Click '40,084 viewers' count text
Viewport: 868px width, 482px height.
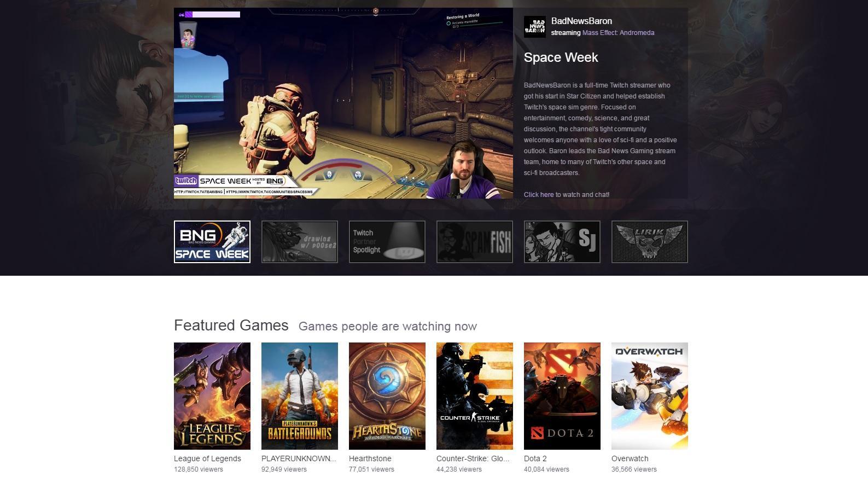pyautogui.click(x=546, y=469)
